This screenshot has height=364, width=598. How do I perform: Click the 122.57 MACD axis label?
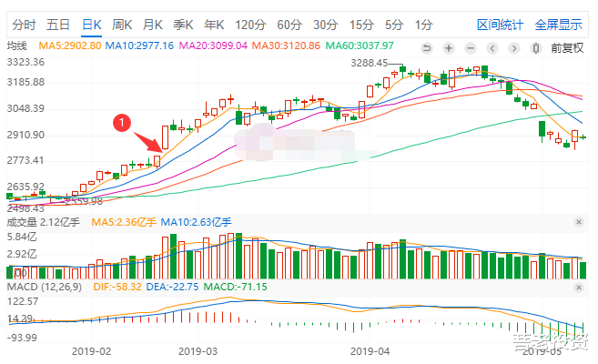tap(23, 301)
